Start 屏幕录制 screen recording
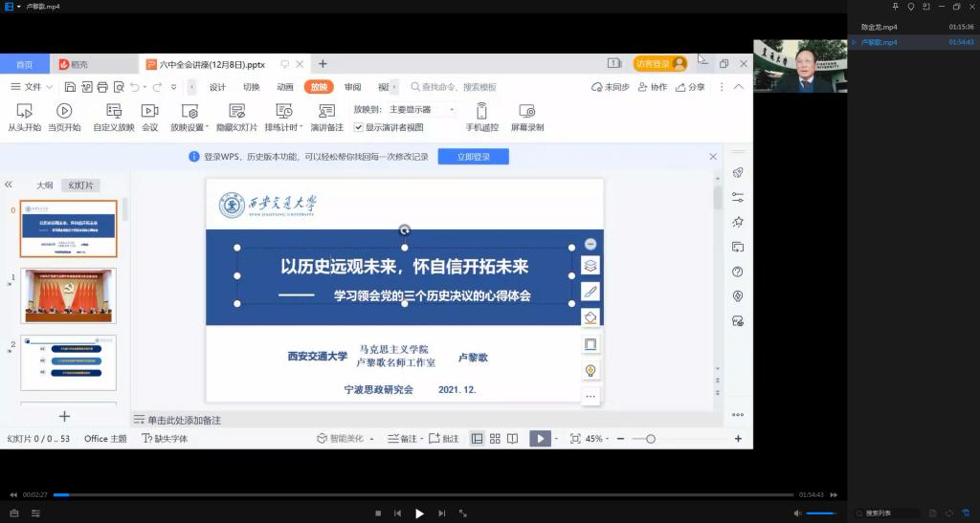The height and width of the screenshot is (523, 980). [526, 111]
